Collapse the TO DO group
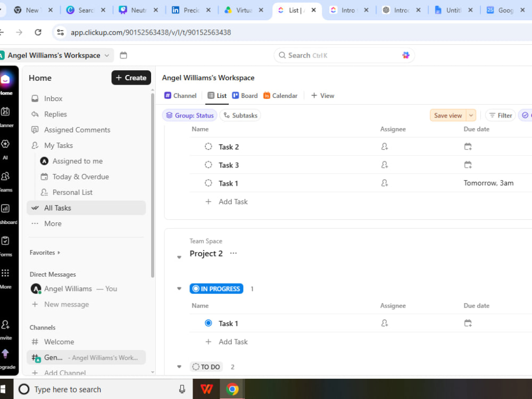This screenshot has width=532, height=399. 179,367
